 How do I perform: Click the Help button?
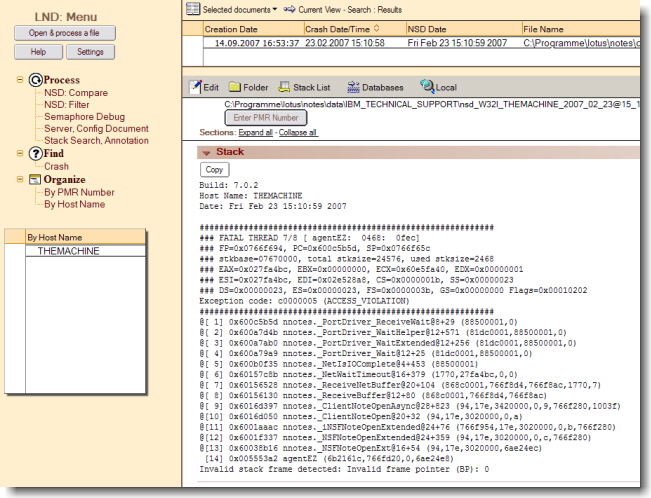pyautogui.click(x=39, y=52)
